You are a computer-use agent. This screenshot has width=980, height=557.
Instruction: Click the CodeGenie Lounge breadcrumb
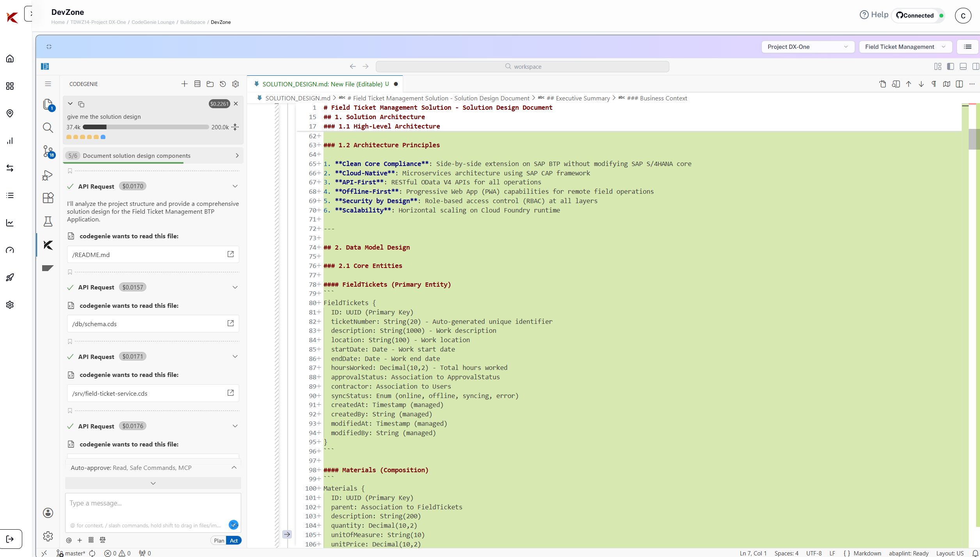pyautogui.click(x=153, y=22)
